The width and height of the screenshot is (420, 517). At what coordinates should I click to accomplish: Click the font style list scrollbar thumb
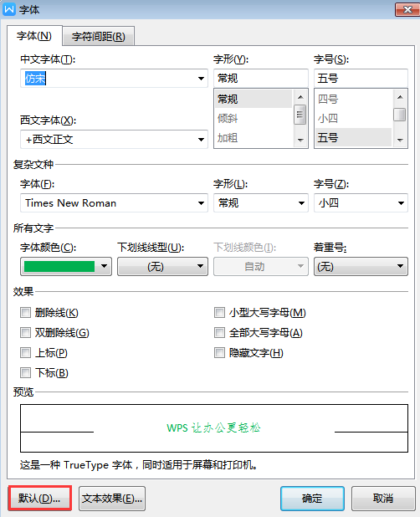tap(300, 115)
